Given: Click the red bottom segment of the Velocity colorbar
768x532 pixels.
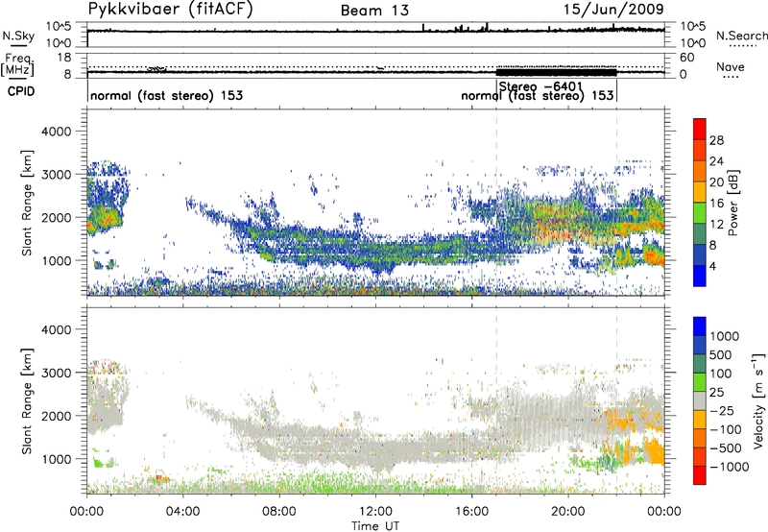Looking at the screenshot, I should [x=700, y=475].
